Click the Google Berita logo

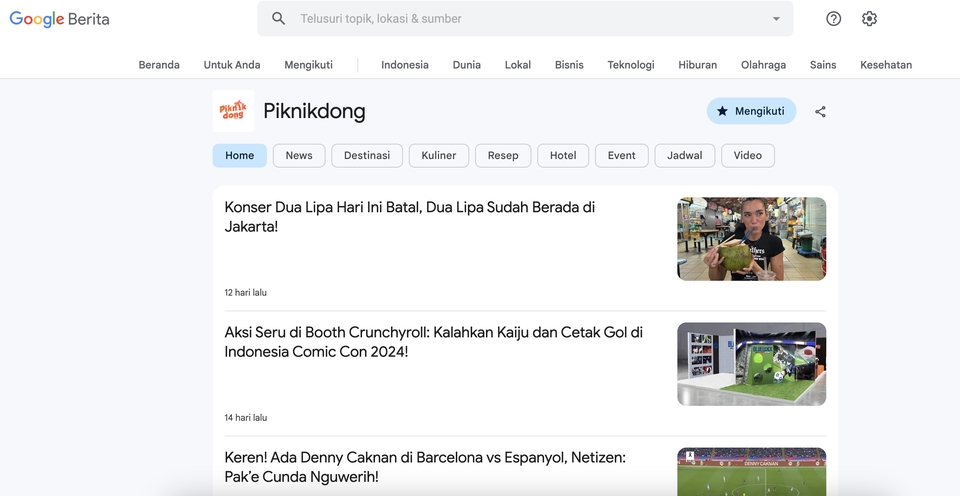(x=59, y=19)
